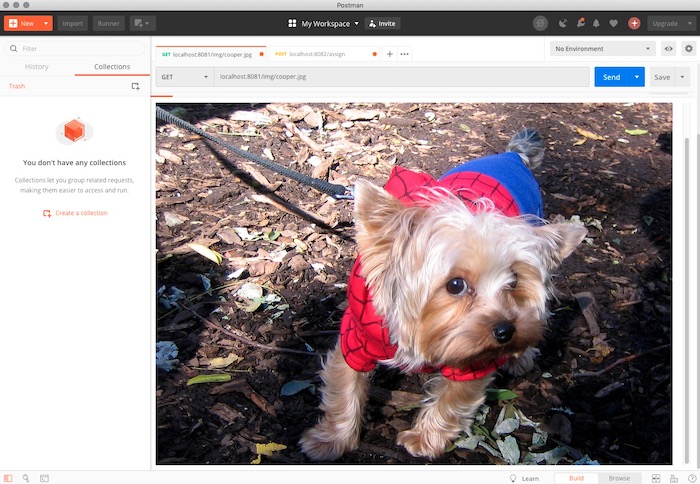
Task: Click the request URL field
Action: click(402, 77)
